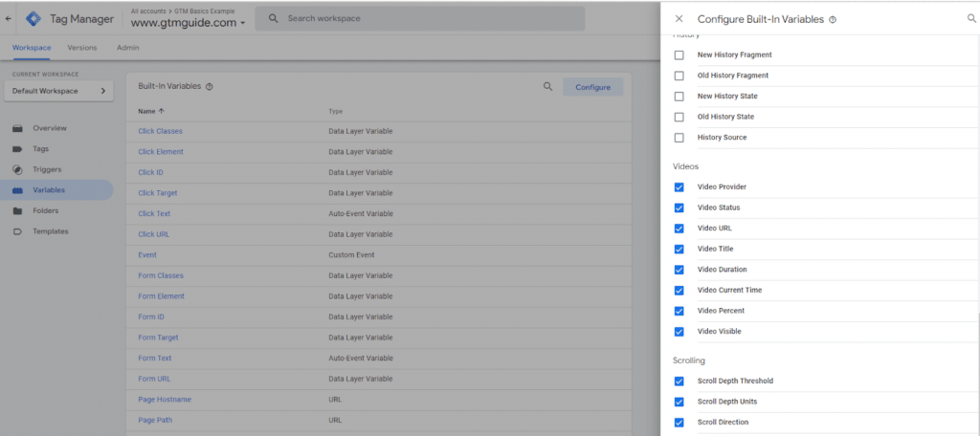Screen dimensions: 980x436
Task: Click help icon beside Built-In Variables heading
Action: (210, 87)
